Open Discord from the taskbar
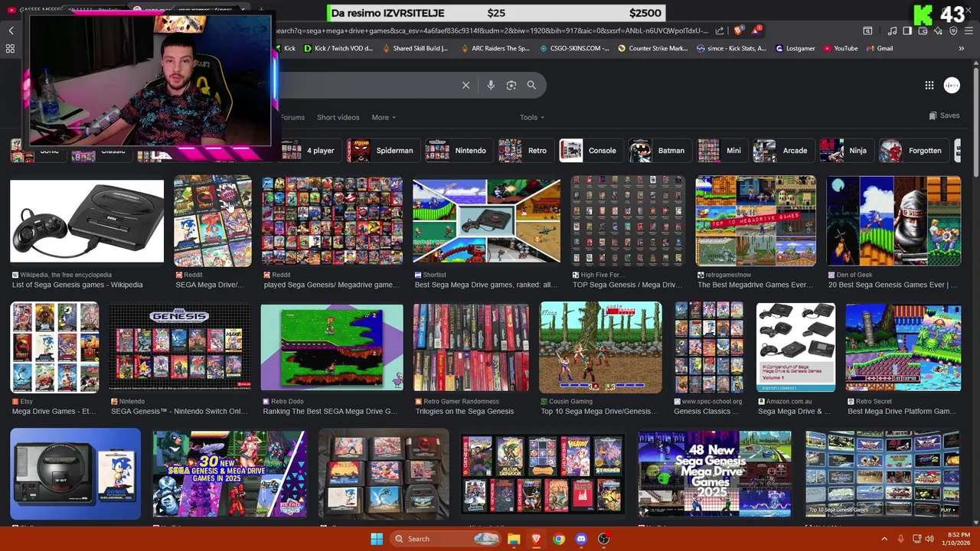The width and height of the screenshot is (980, 551). (581, 539)
